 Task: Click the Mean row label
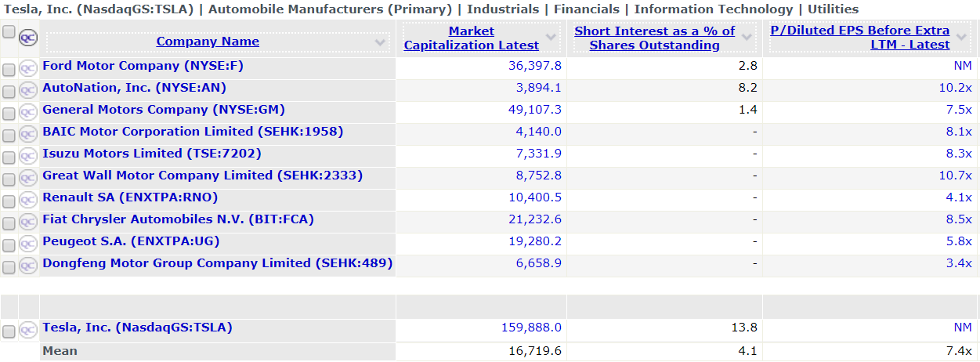coord(60,351)
